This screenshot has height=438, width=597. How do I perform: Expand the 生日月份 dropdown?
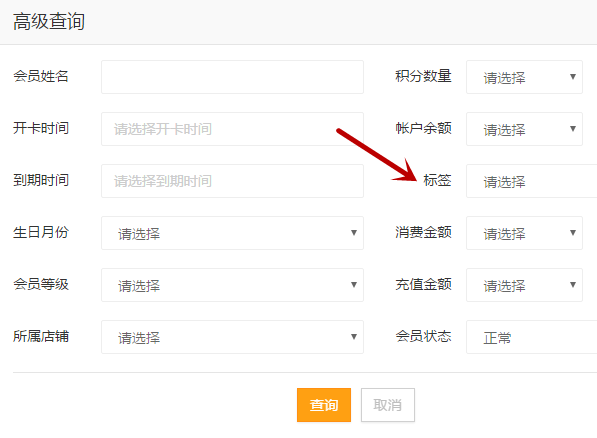click(232, 233)
